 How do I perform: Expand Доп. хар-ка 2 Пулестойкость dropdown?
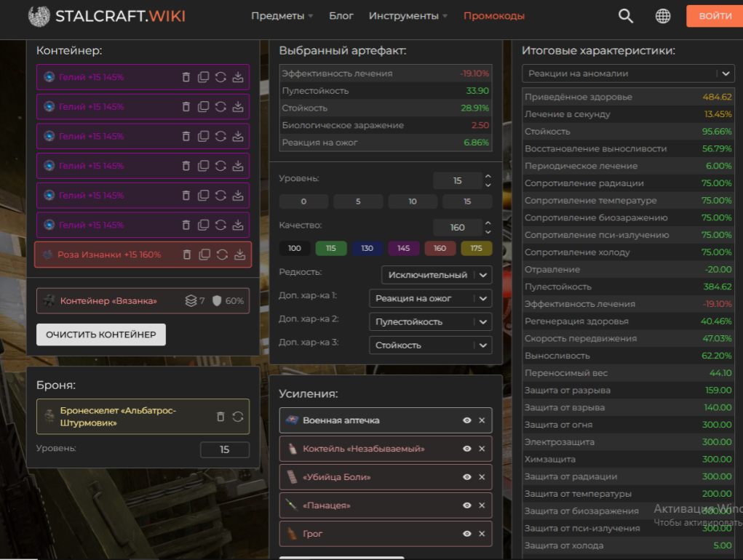430,321
